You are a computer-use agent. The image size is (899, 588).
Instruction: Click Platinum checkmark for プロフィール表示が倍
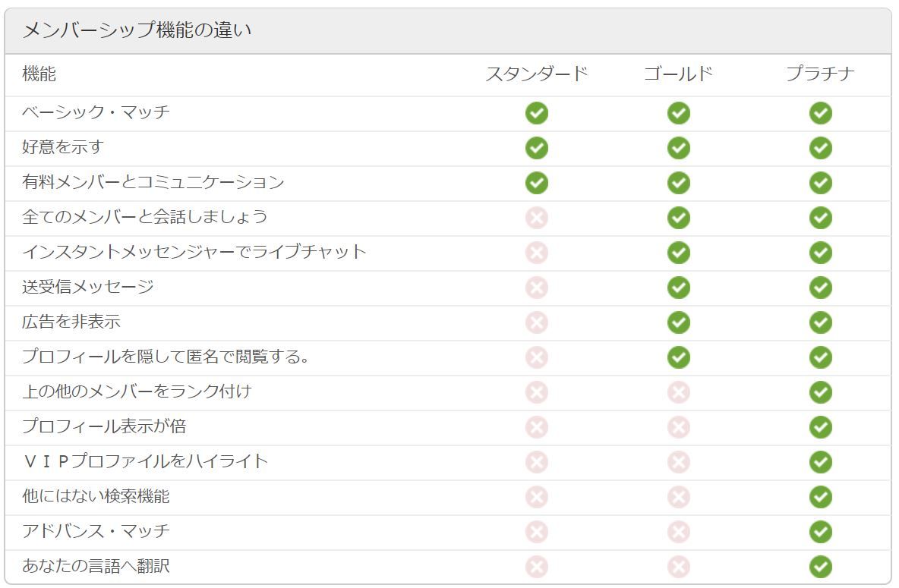coord(820,427)
